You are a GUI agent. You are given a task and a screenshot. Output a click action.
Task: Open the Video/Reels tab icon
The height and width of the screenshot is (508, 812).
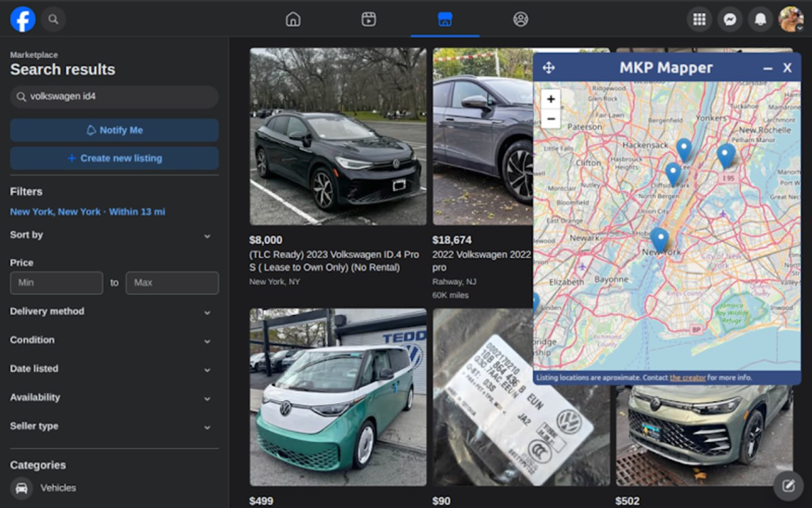click(x=369, y=19)
